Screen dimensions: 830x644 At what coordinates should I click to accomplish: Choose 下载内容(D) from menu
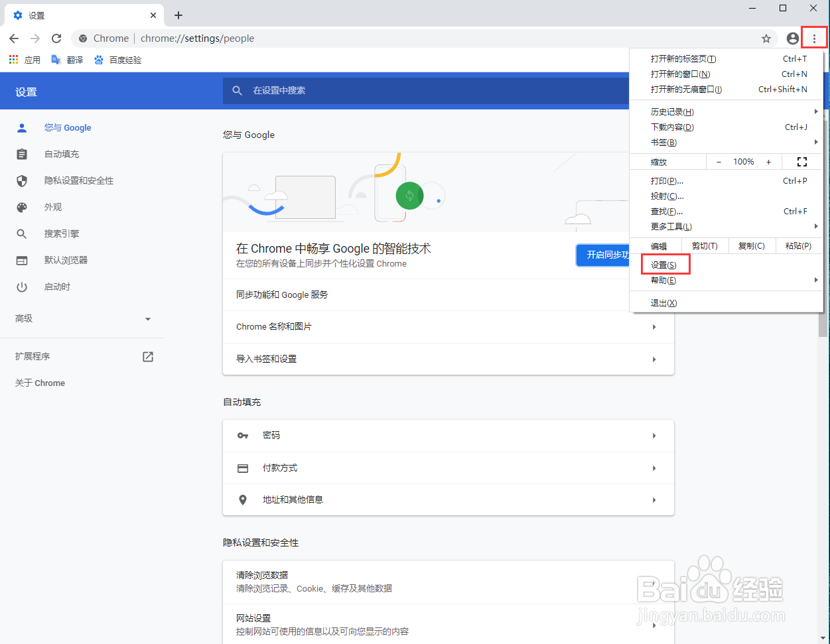point(726,127)
